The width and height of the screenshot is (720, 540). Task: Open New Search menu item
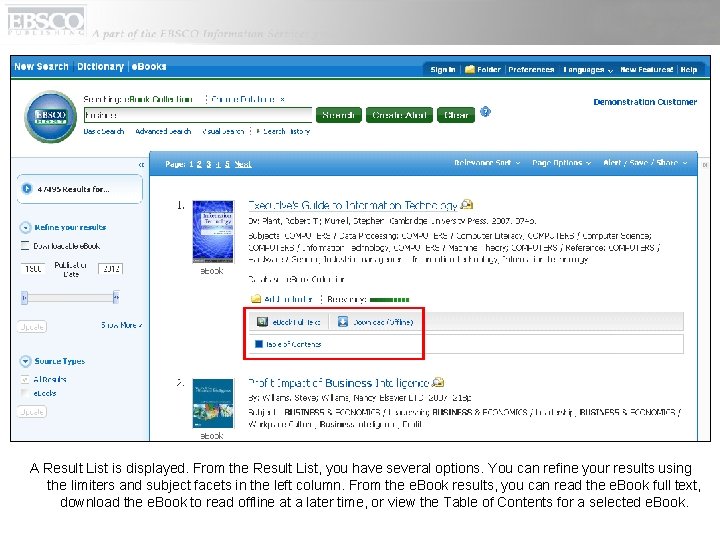click(x=41, y=66)
